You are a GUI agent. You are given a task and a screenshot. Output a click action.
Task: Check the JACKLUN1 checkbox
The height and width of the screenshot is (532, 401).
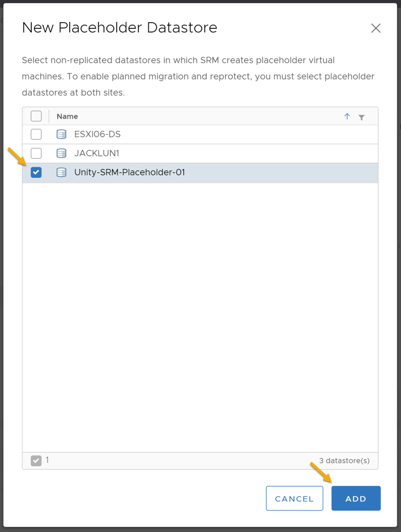(x=36, y=153)
